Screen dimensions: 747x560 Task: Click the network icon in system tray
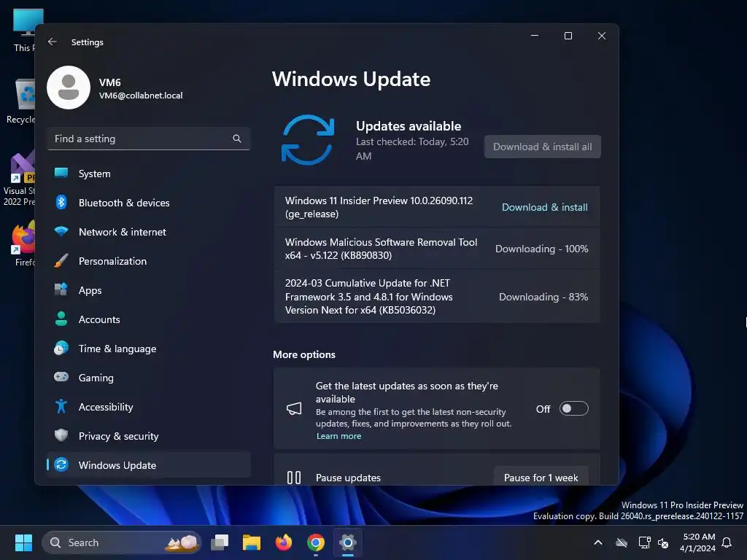644,542
